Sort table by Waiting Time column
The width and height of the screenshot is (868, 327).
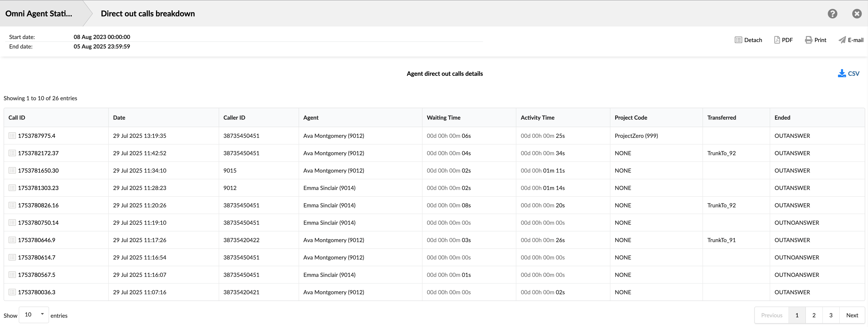point(443,117)
